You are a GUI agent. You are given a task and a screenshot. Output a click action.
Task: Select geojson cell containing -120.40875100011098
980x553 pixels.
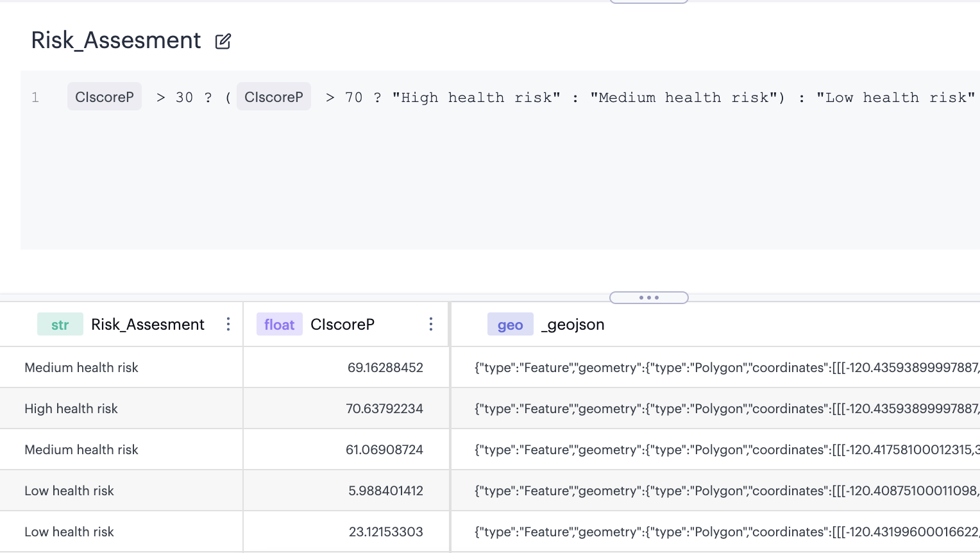click(716, 491)
